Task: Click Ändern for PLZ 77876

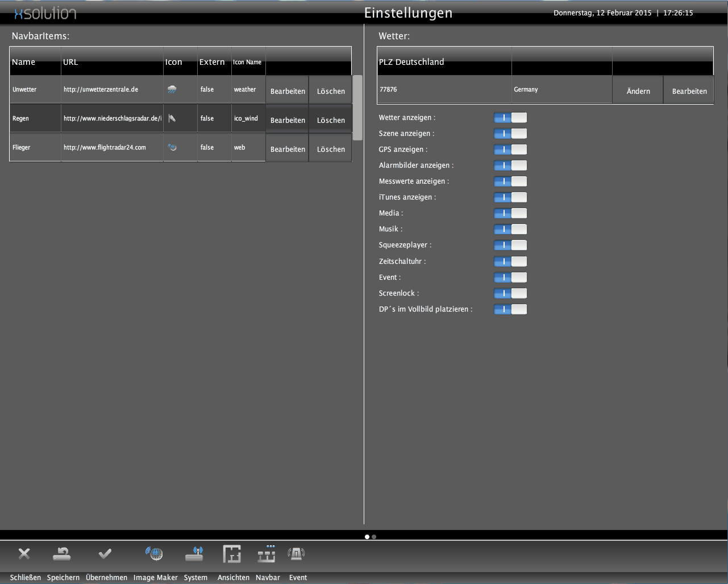Action: (638, 91)
